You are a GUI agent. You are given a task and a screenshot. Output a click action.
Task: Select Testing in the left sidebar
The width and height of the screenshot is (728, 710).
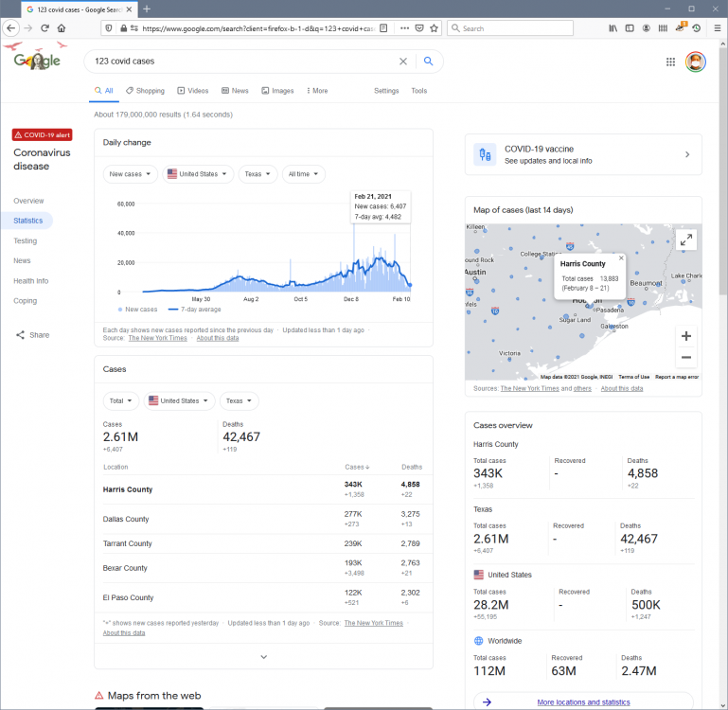pyautogui.click(x=26, y=240)
